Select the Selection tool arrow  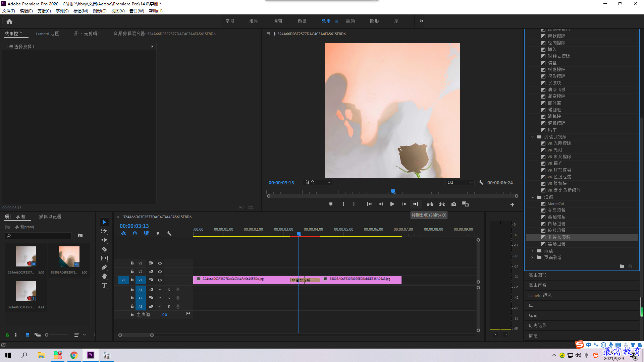pos(104,222)
